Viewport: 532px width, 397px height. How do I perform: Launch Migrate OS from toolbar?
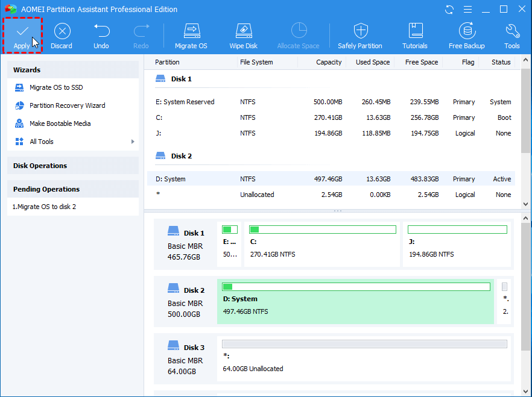coord(191,31)
